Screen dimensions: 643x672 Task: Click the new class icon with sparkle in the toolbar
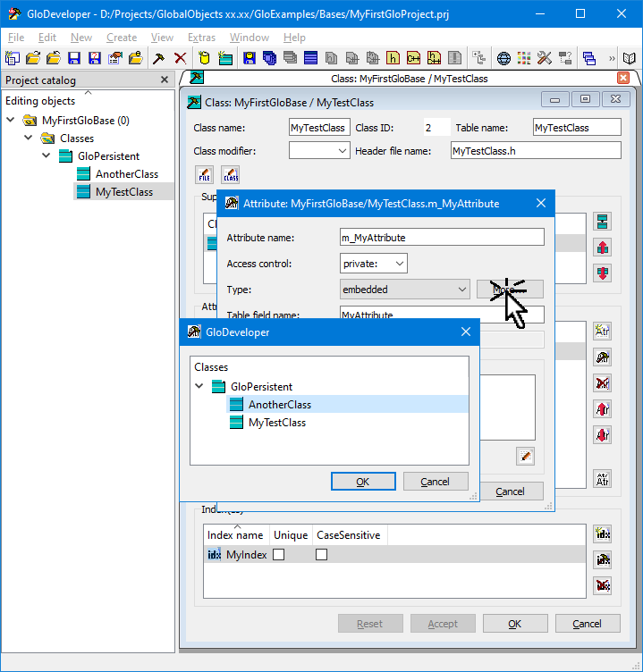tap(225, 58)
